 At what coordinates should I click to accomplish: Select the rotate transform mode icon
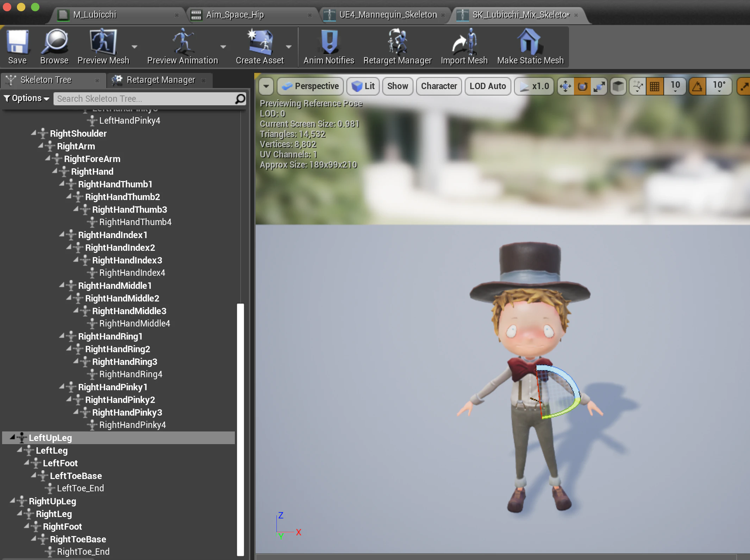click(582, 86)
